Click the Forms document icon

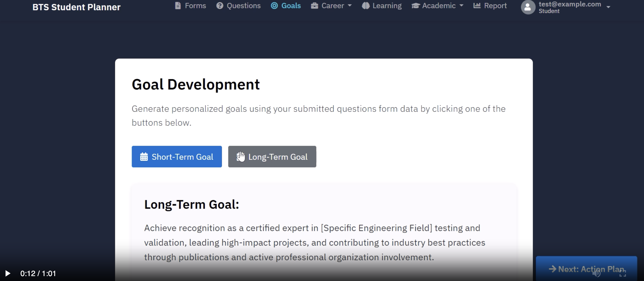point(178,5)
